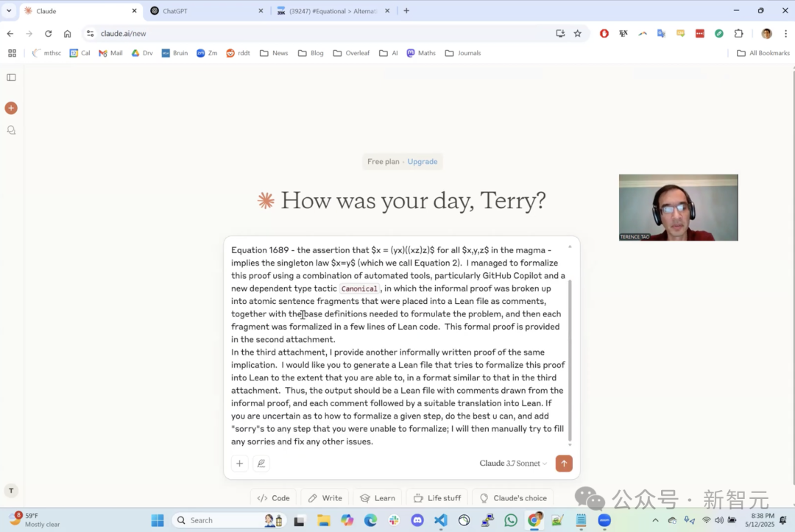795x532 pixels.
Task: Open the Maths bookmark
Action: [x=421, y=53]
